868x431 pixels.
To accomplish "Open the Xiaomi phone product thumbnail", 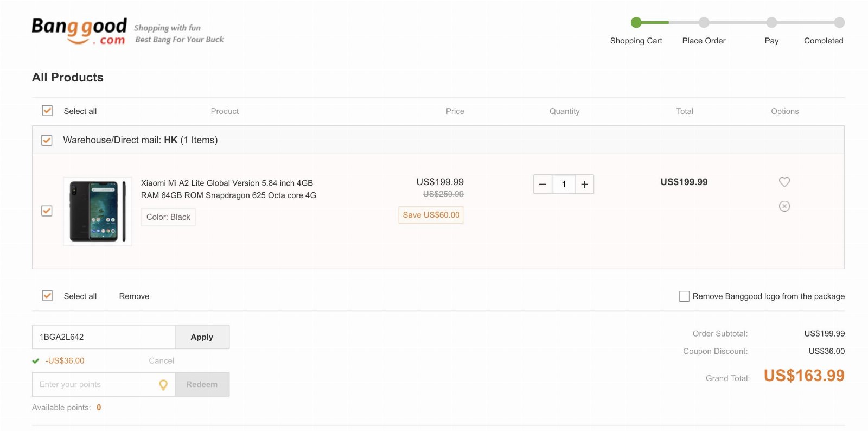I will point(98,211).
